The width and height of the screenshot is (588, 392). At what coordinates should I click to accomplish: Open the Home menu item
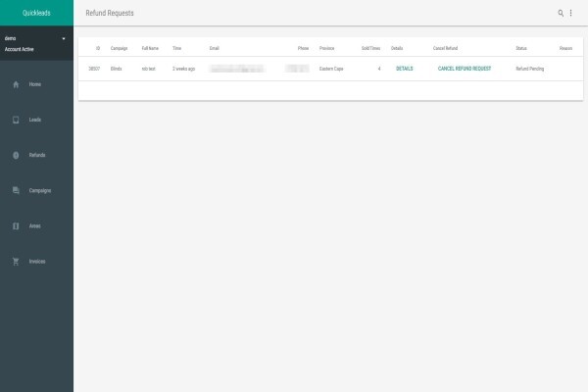[x=37, y=85]
